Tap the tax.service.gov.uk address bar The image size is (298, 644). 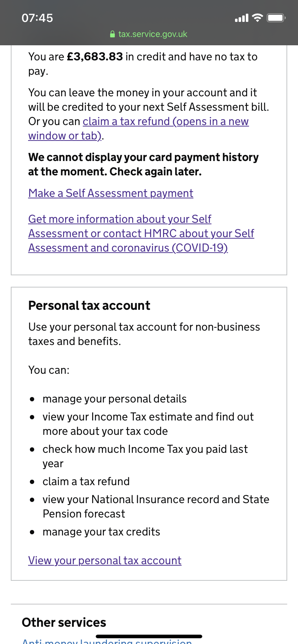[153, 34]
